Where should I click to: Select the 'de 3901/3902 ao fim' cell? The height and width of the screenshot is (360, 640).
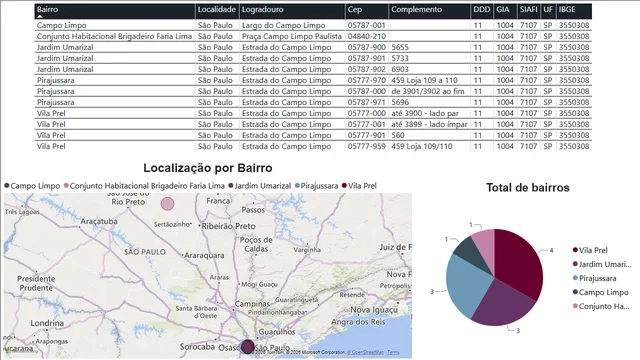click(428, 91)
